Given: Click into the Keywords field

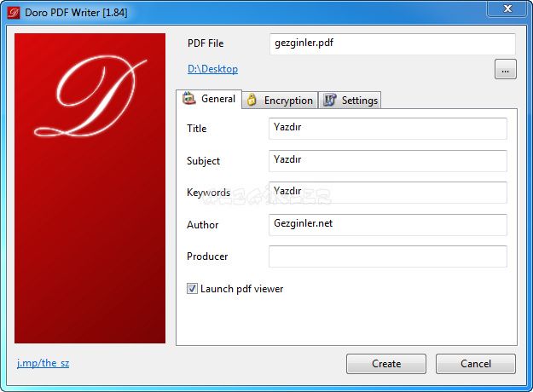Looking at the screenshot, I should (388, 193).
